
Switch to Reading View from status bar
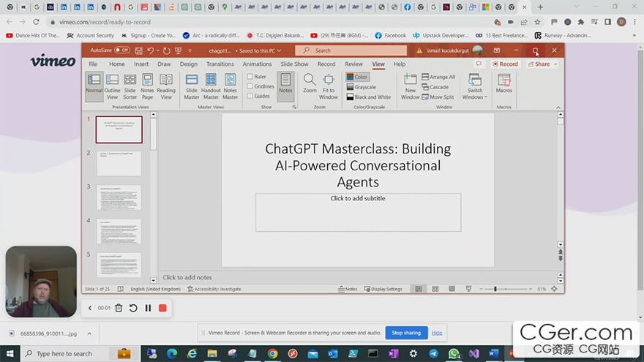coord(452,289)
